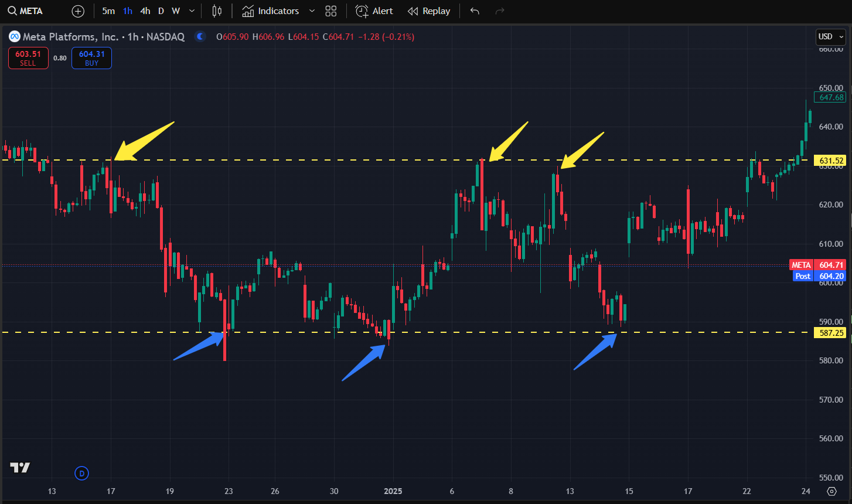Start bar Replay mode
Screen dimensions: 852x504
(x=429, y=11)
